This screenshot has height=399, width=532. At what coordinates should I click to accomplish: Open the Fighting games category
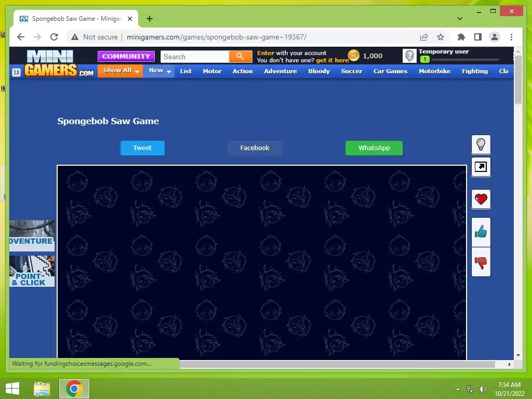point(475,71)
